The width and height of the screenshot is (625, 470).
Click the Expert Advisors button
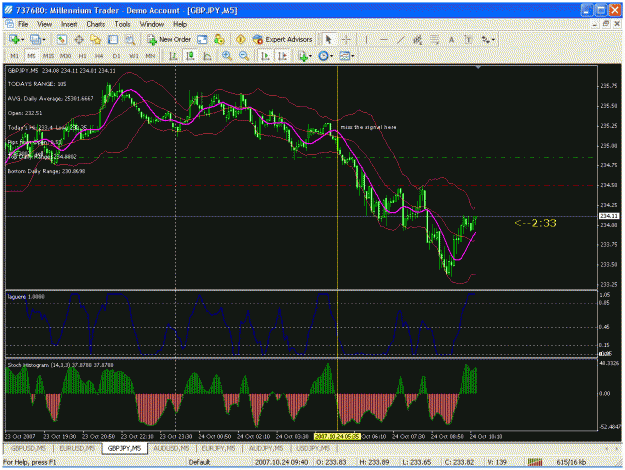point(283,39)
